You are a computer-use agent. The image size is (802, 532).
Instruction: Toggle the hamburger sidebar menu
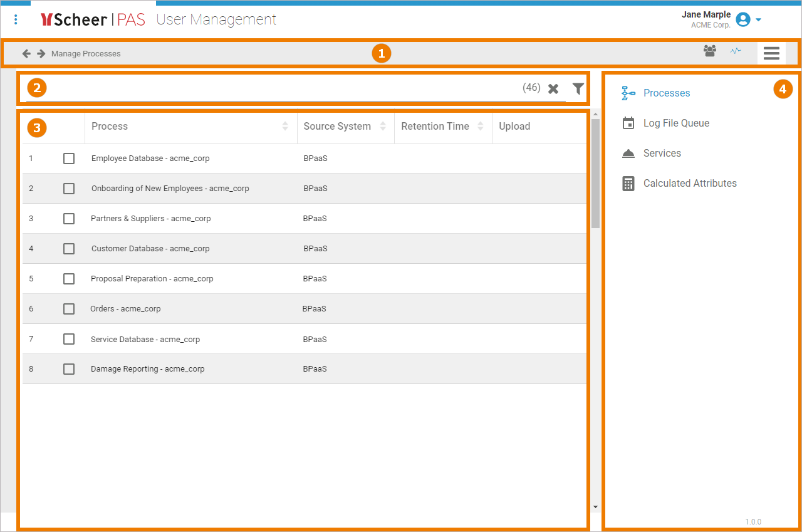pos(771,53)
